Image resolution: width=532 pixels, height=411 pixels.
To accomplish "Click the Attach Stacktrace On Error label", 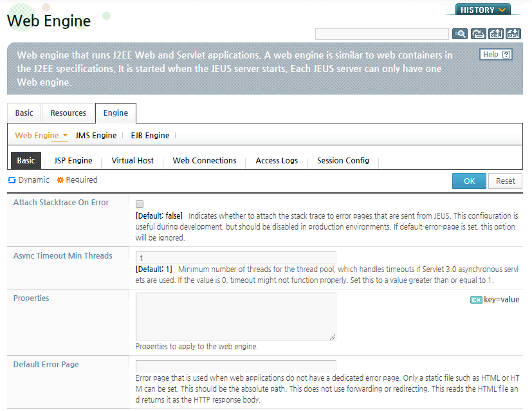I will (x=61, y=203).
